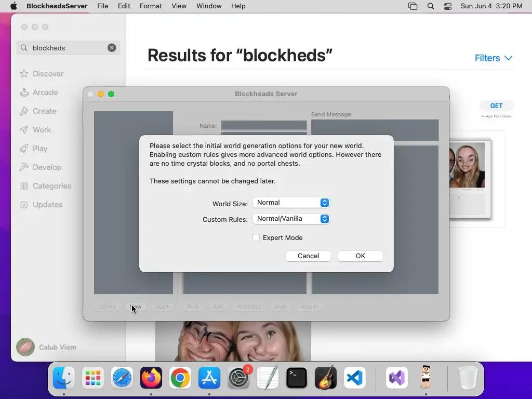Viewport: 532px width, 399px height.
Task: Launch Visual Studio from the Dock
Action: point(396,378)
